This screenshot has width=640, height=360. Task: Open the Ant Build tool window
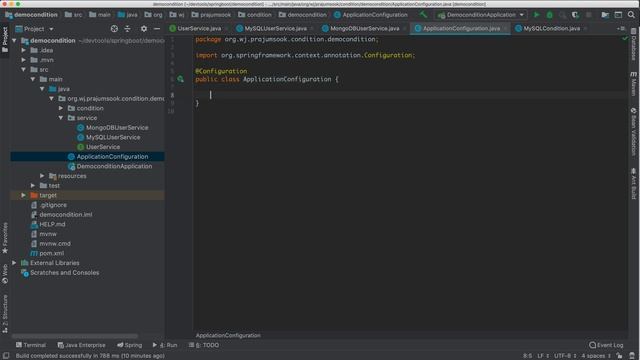coord(633,184)
